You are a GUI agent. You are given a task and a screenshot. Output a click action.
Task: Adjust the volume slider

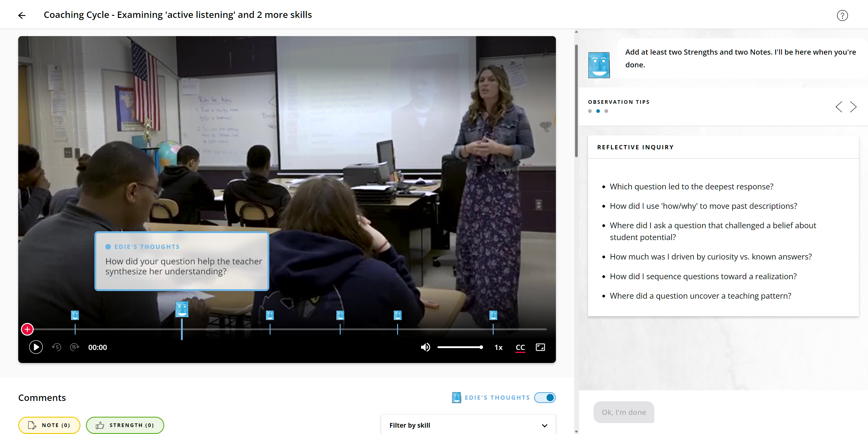pos(460,347)
